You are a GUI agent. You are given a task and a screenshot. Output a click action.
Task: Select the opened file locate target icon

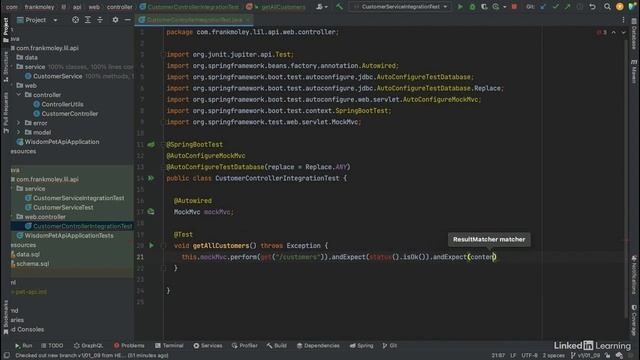coord(76,20)
